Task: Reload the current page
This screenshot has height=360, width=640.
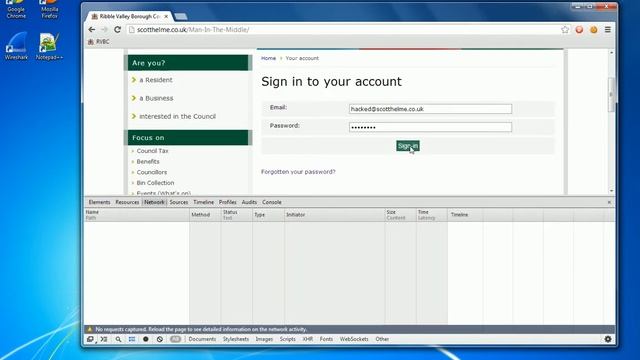Action: 118,29
